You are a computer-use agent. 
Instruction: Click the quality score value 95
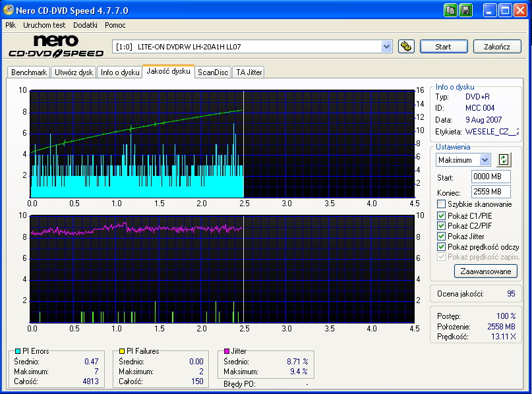(511, 294)
